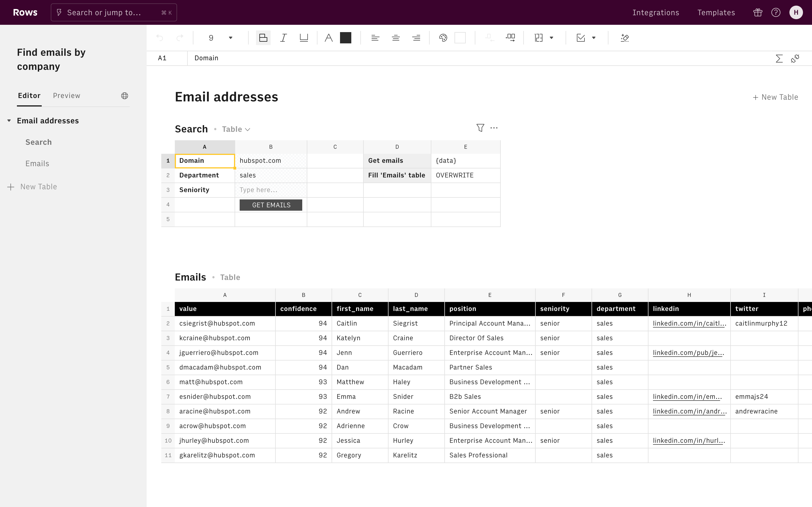The image size is (812, 507).
Task: Click the Seniority 'Type here...' input cell
Action: point(270,190)
